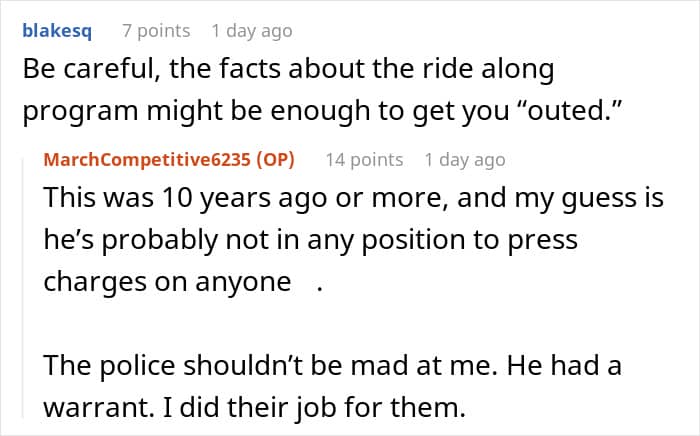The width and height of the screenshot is (700, 436).
Task: Click the "14 points" score label
Action: [365, 160]
